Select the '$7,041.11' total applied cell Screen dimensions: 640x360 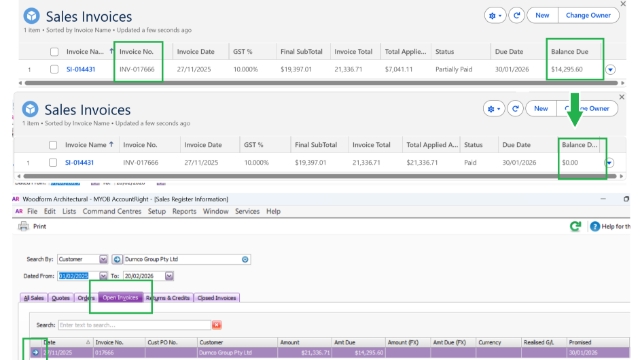pos(399,69)
